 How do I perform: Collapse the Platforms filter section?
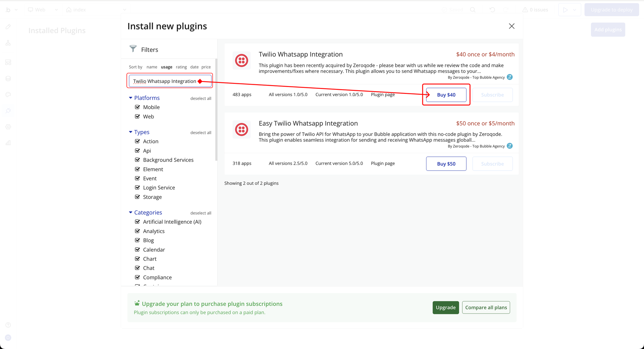click(130, 98)
